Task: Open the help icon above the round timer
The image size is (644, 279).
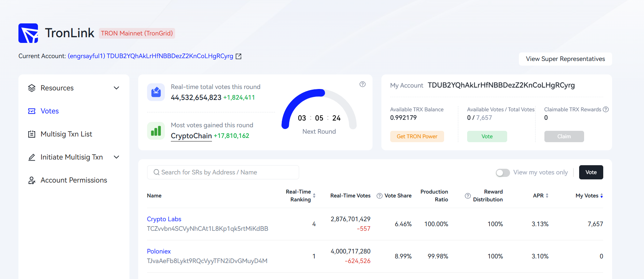Action: point(363,84)
